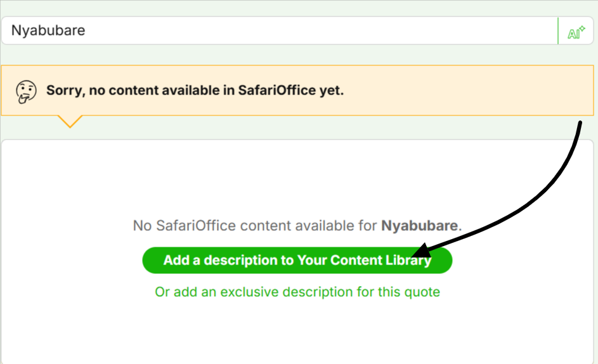
Task: Click Add a description to Your Content Library
Action: (297, 260)
